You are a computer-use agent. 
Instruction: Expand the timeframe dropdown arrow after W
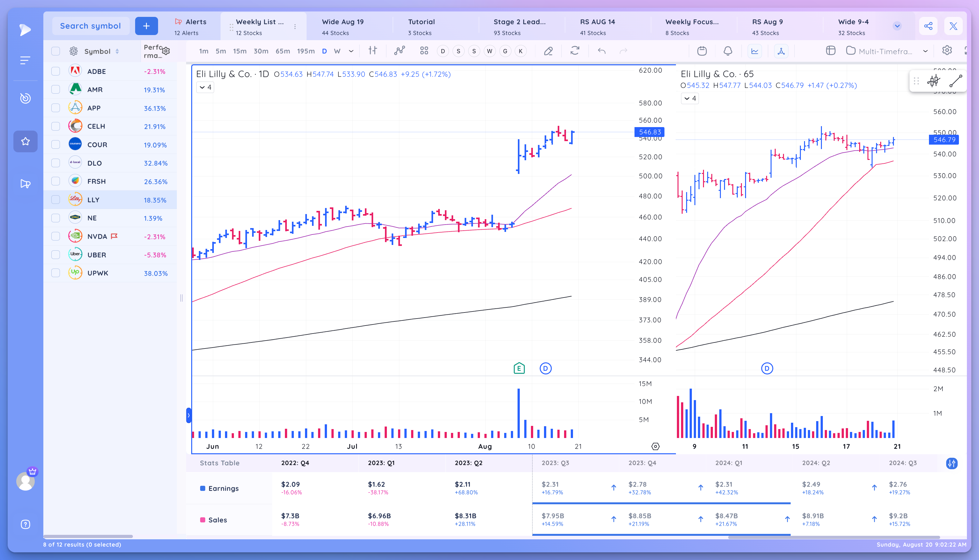(x=351, y=51)
